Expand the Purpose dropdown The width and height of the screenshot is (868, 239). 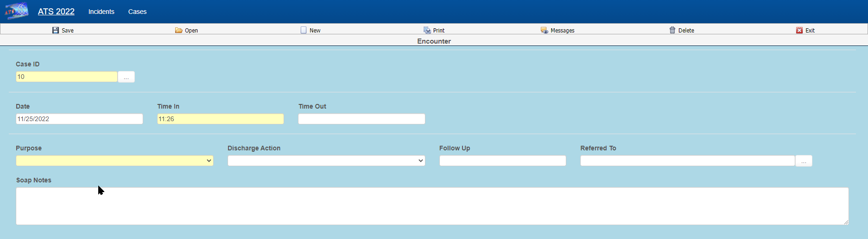tap(114, 161)
